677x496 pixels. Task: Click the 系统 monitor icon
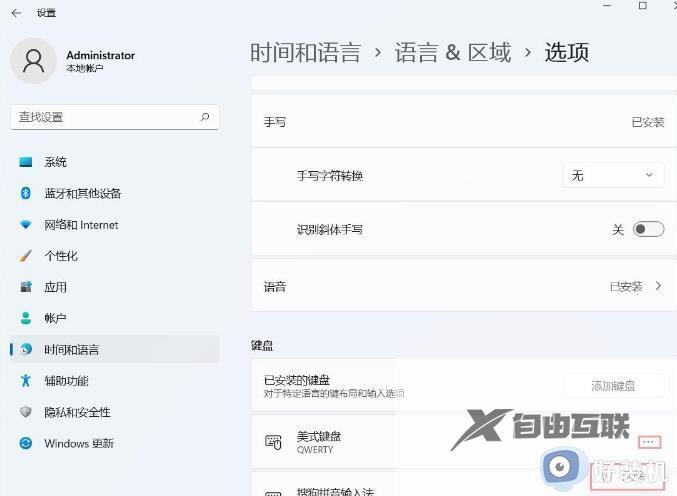25,162
